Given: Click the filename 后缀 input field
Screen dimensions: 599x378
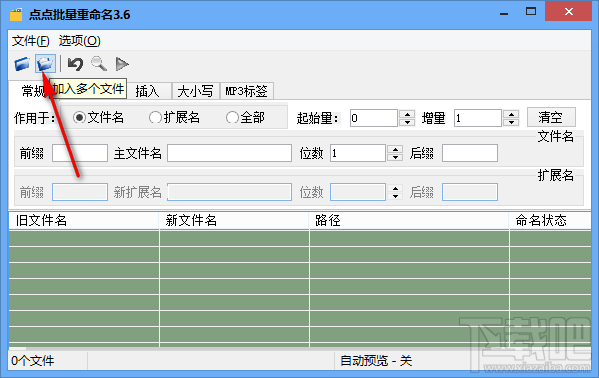Looking at the screenshot, I should 469,153.
